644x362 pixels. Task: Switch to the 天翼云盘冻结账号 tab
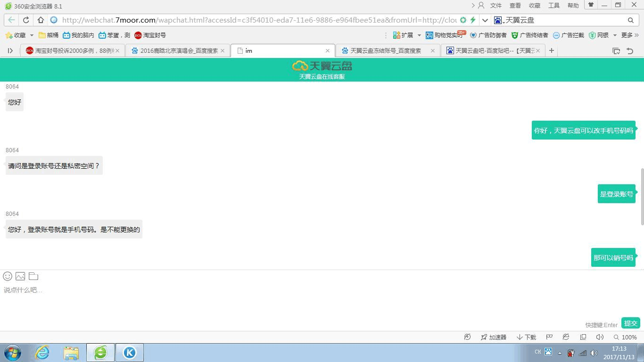pos(388,50)
